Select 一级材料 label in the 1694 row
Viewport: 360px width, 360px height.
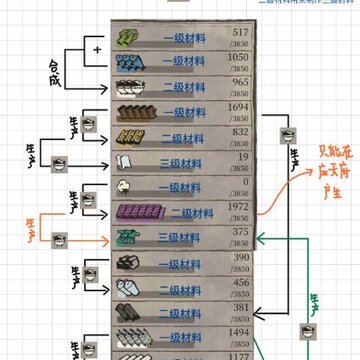[x=185, y=112]
